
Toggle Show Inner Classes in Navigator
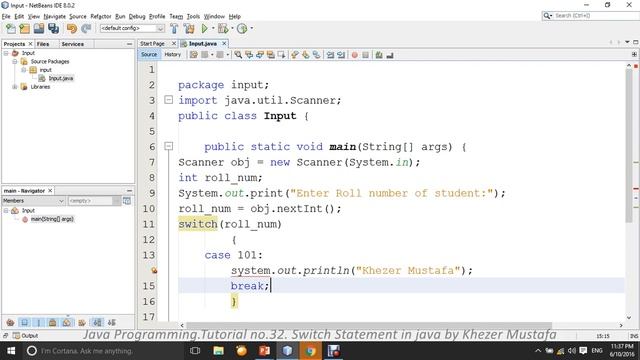pyautogui.click(x=67, y=322)
